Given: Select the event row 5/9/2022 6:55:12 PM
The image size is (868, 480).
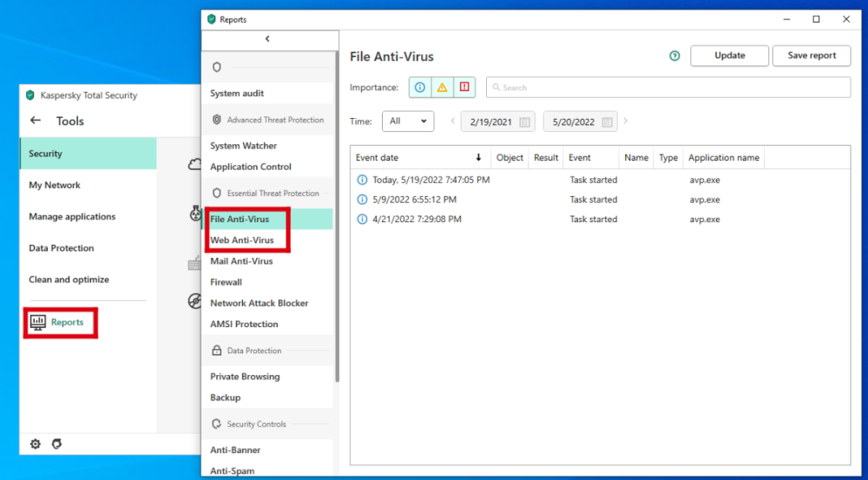Looking at the screenshot, I should pos(600,200).
